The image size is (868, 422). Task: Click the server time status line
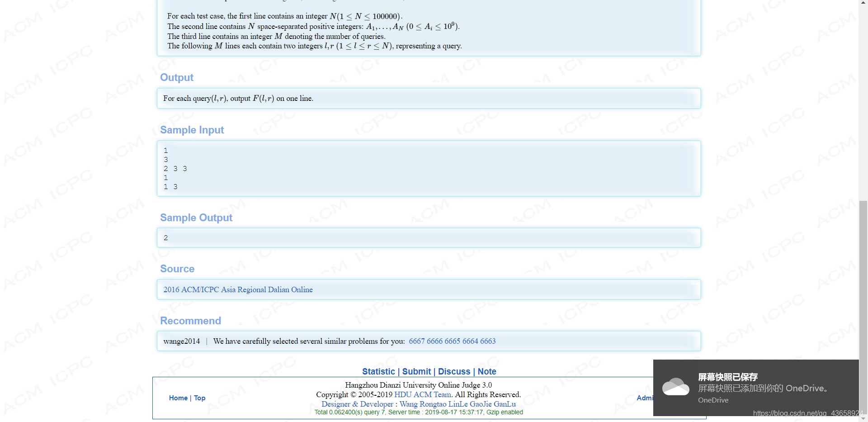419,412
